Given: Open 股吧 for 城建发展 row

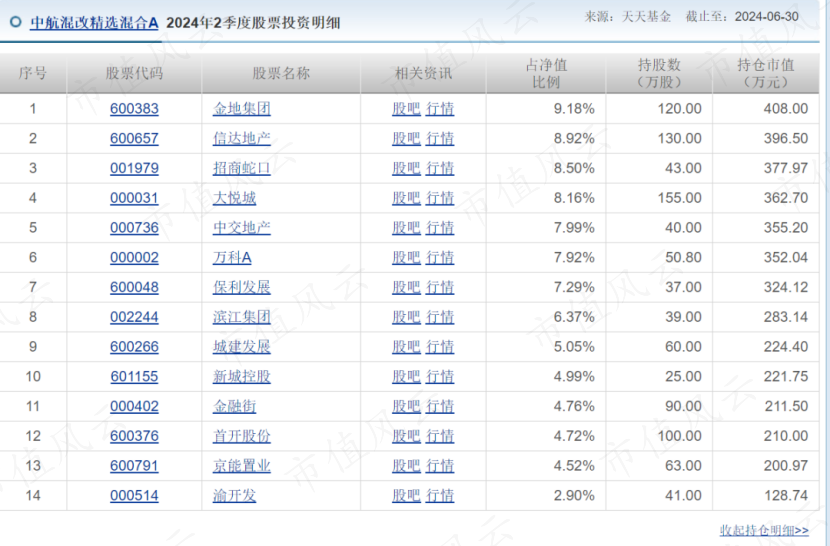Looking at the screenshot, I should (x=406, y=346).
